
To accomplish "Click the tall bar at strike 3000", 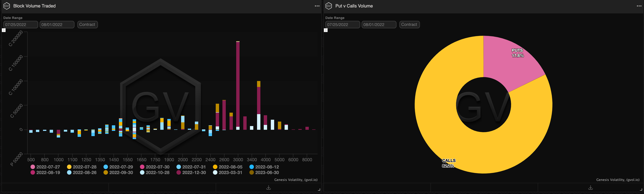I will (238, 85).
